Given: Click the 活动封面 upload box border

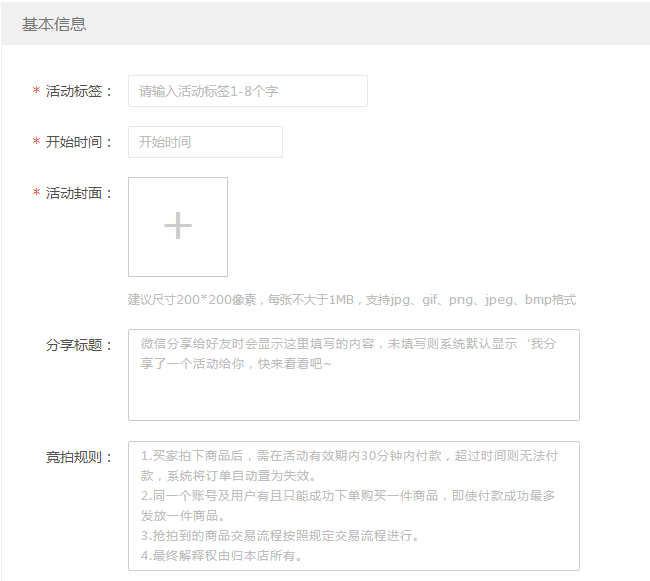Looking at the screenshot, I should [129, 226].
